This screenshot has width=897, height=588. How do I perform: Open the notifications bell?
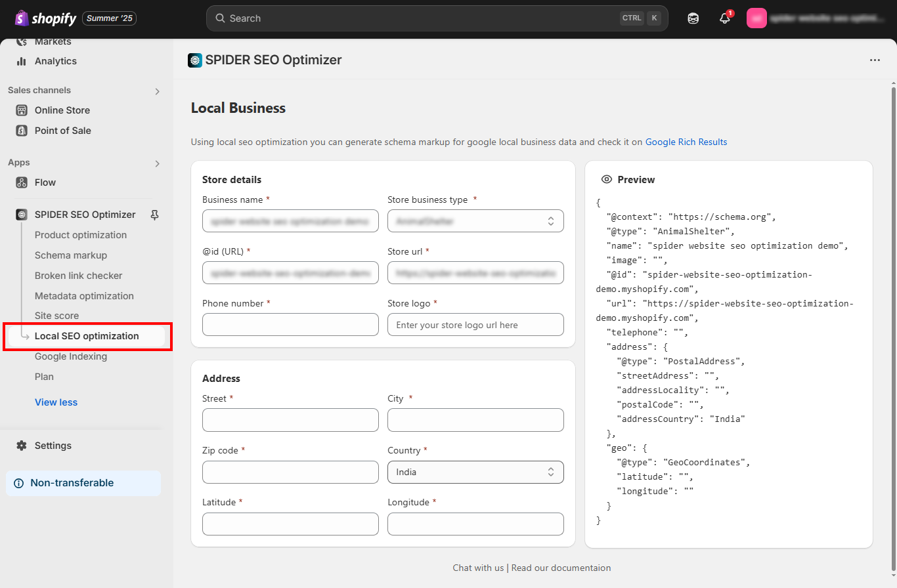(725, 18)
